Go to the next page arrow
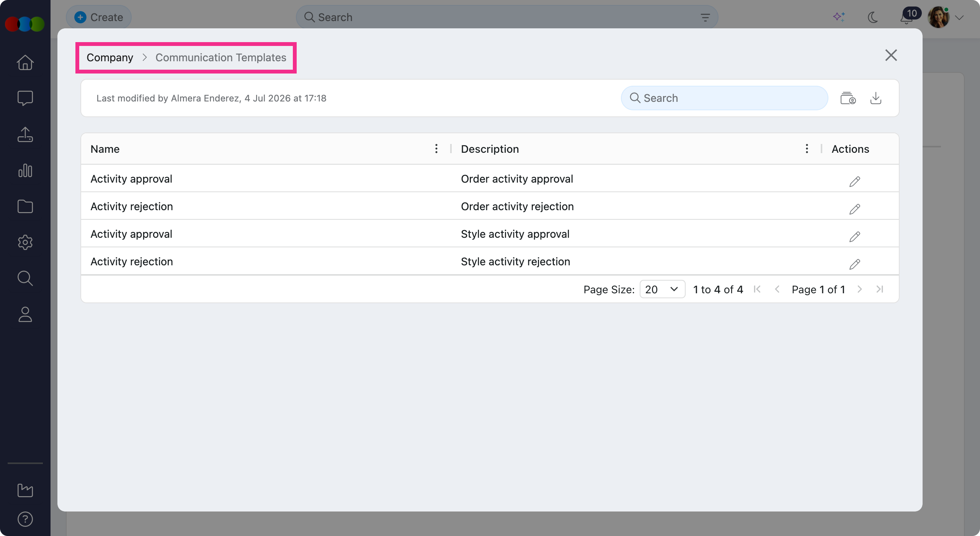This screenshot has height=536, width=980. coord(860,289)
